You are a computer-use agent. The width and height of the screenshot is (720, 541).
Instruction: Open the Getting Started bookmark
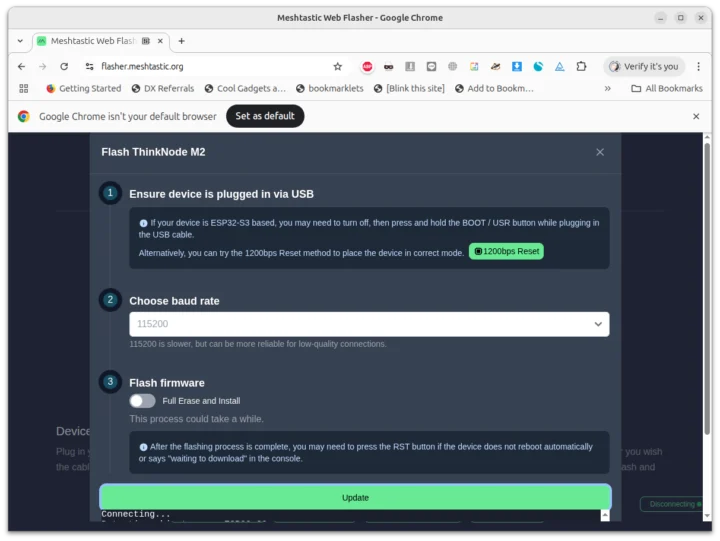coord(84,88)
